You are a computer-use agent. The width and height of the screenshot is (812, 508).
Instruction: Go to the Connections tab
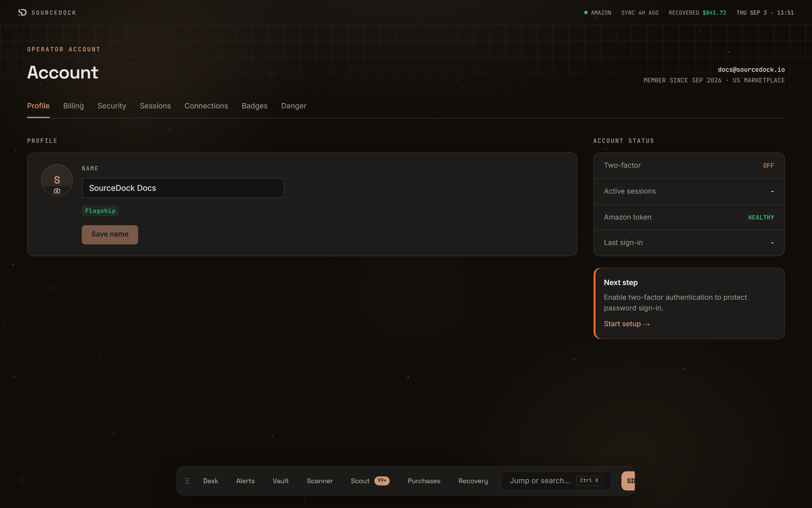206,106
